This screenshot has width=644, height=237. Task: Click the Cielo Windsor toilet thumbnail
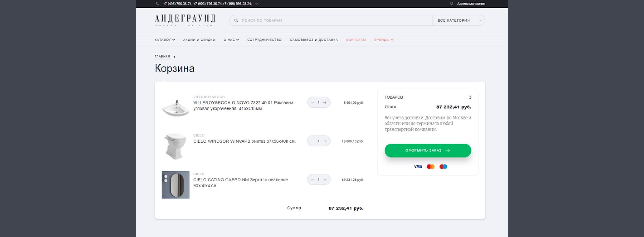point(176,146)
